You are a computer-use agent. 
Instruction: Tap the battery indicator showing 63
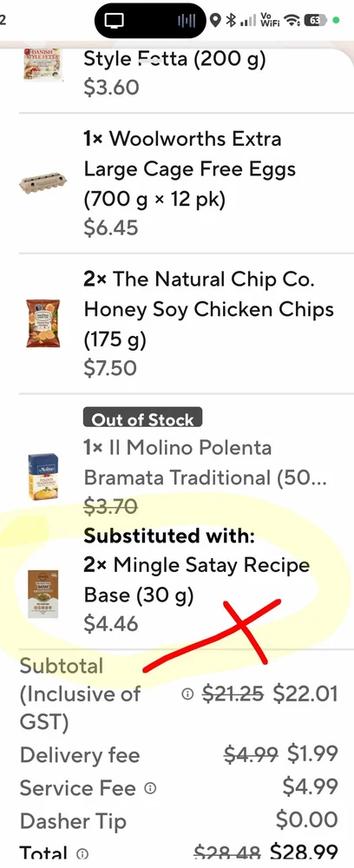click(315, 21)
